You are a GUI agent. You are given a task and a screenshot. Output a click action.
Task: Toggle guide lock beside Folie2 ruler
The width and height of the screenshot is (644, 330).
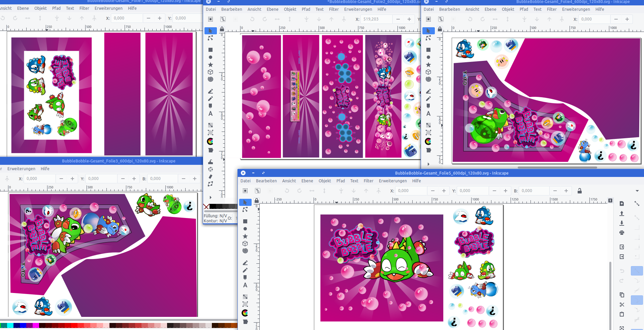(222, 29)
